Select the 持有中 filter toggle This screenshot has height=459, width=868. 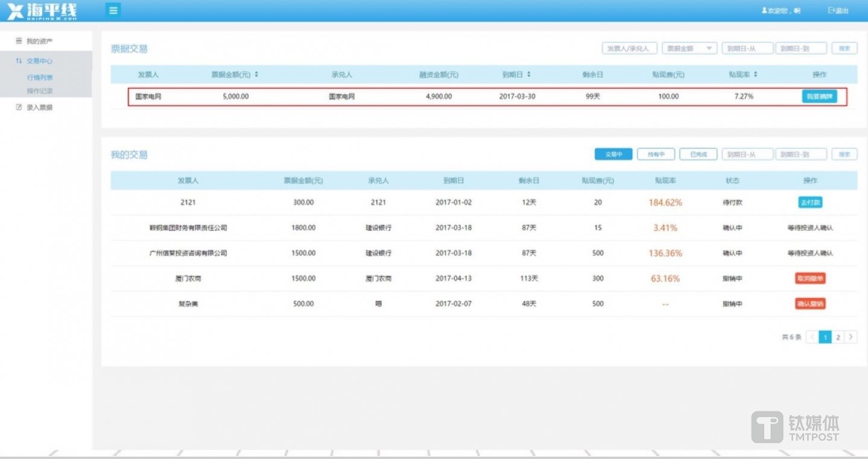pos(656,154)
